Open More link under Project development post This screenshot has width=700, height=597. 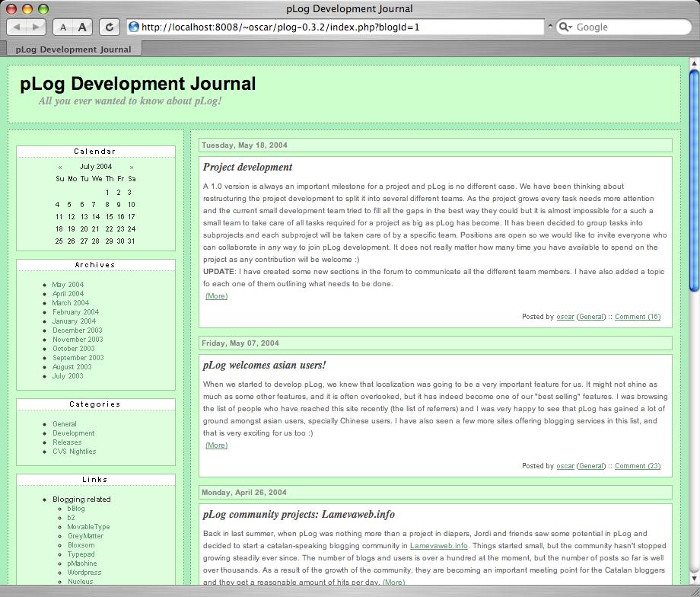[217, 295]
